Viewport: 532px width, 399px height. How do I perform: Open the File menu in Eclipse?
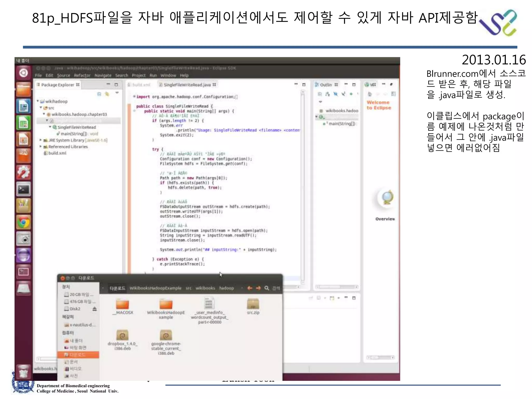38,75
